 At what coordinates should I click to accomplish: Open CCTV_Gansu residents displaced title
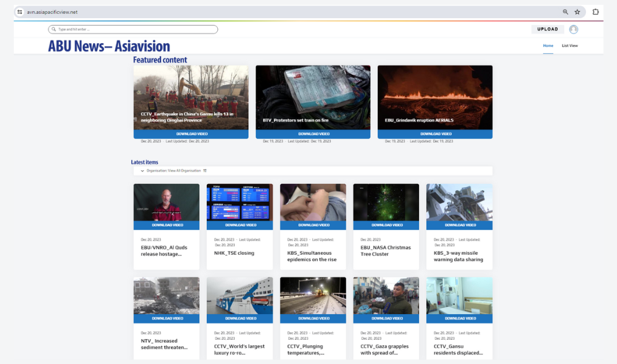click(458, 349)
